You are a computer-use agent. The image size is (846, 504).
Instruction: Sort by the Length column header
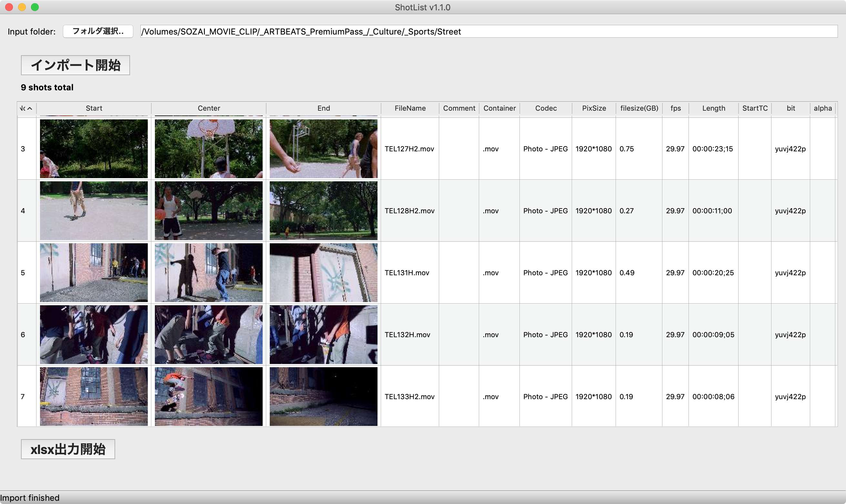click(713, 108)
